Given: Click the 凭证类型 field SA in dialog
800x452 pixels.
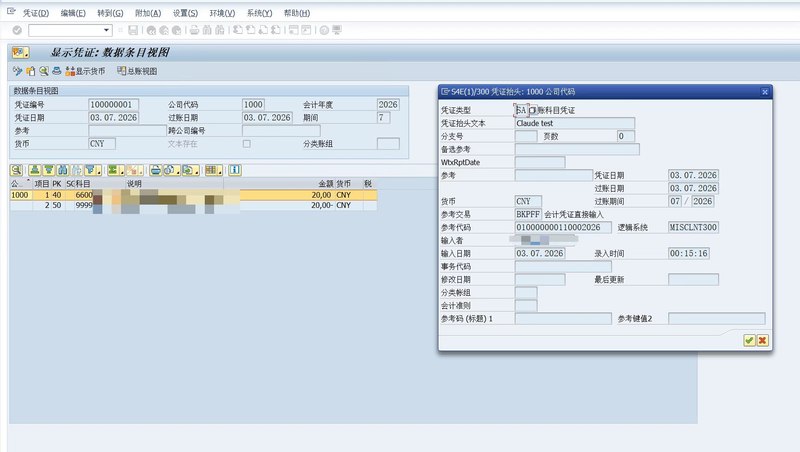Looking at the screenshot, I should [x=521, y=110].
